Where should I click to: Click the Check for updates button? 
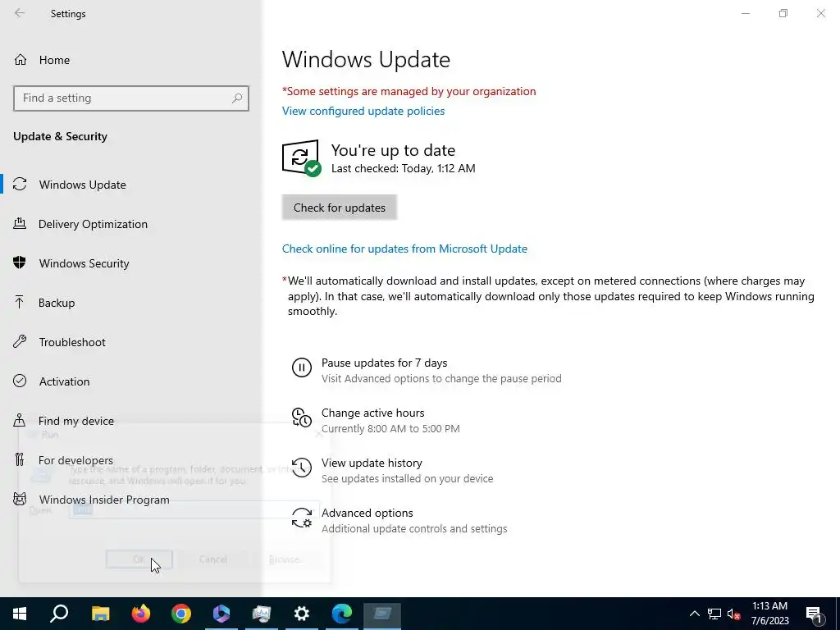click(x=339, y=208)
